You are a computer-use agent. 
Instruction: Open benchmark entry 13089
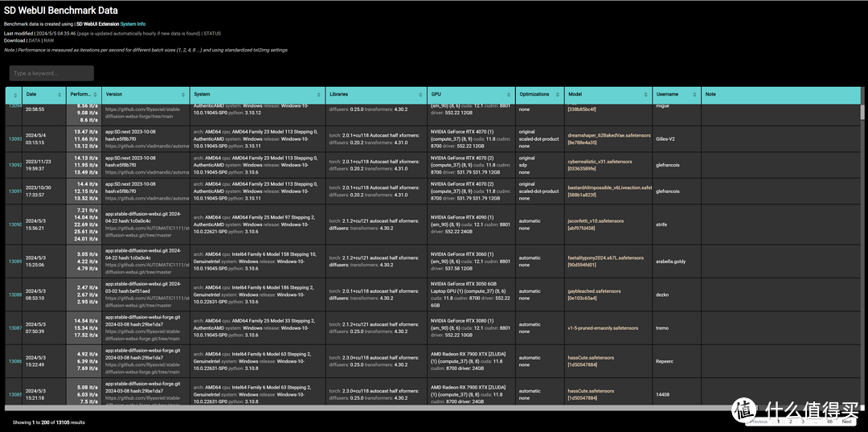point(15,261)
